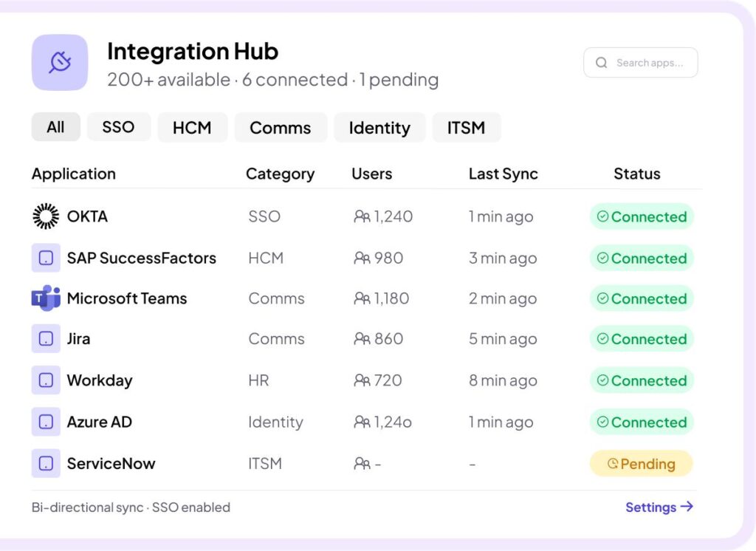Image resolution: width=756 pixels, height=551 pixels.
Task: Click the ITSM category cell for ServiceNow
Action: [x=265, y=463]
